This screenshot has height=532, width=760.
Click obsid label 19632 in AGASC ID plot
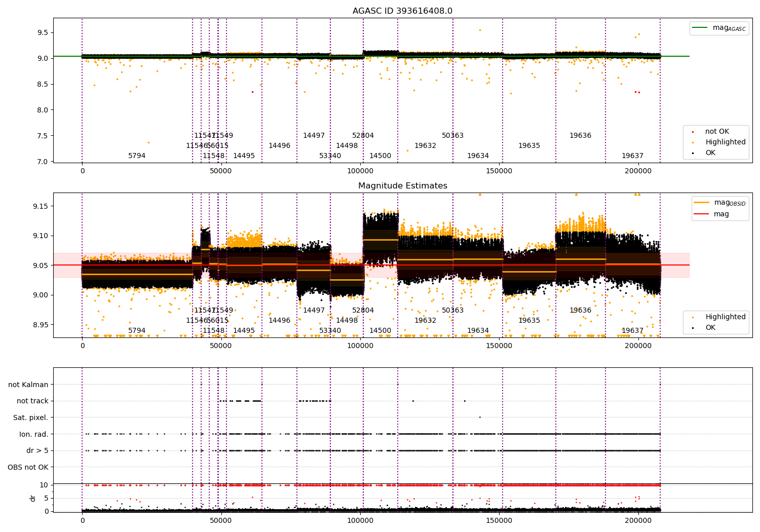[426, 146]
